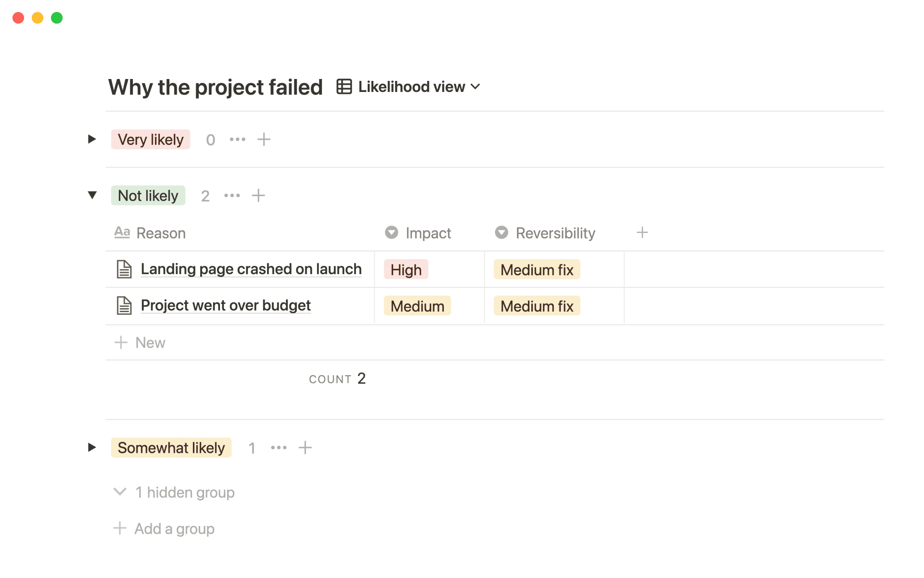Select the High impact tag
This screenshot has width=924, height=578.
[x=405, y=269]
